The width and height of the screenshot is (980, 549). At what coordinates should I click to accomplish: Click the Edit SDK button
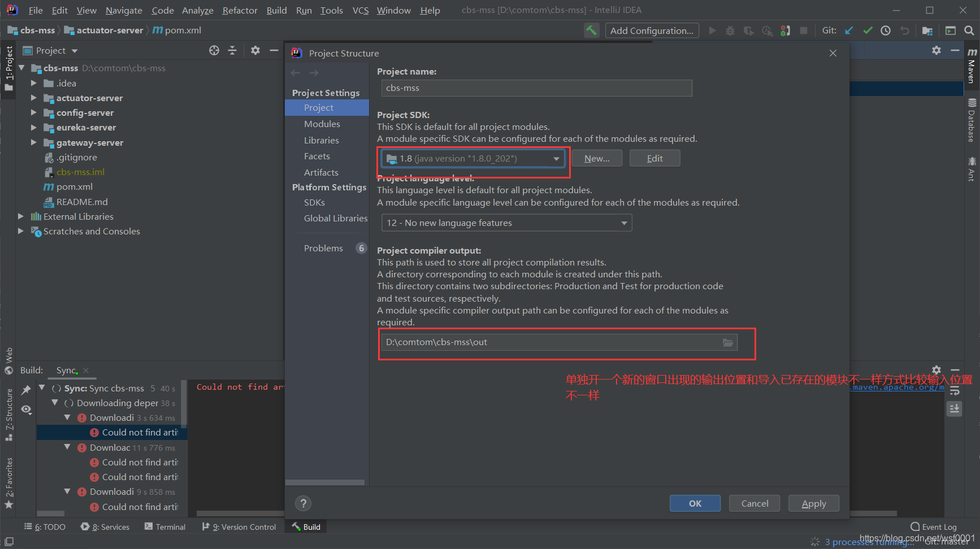click(654, 159)
